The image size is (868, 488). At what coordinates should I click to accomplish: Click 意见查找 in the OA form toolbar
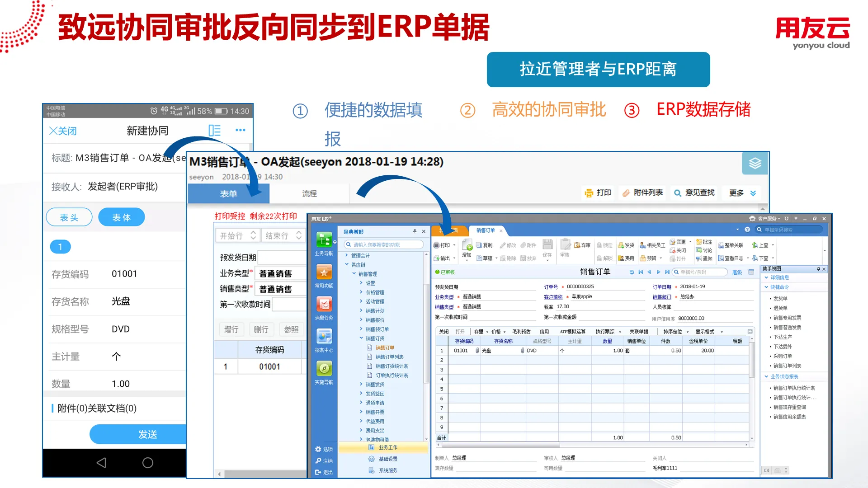(x=694, y=192)
